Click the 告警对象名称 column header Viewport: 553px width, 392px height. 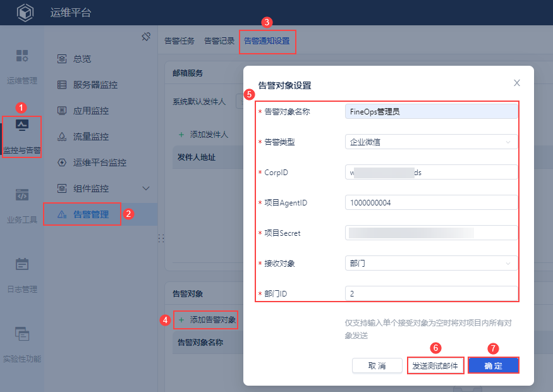(x=200, y=342)
